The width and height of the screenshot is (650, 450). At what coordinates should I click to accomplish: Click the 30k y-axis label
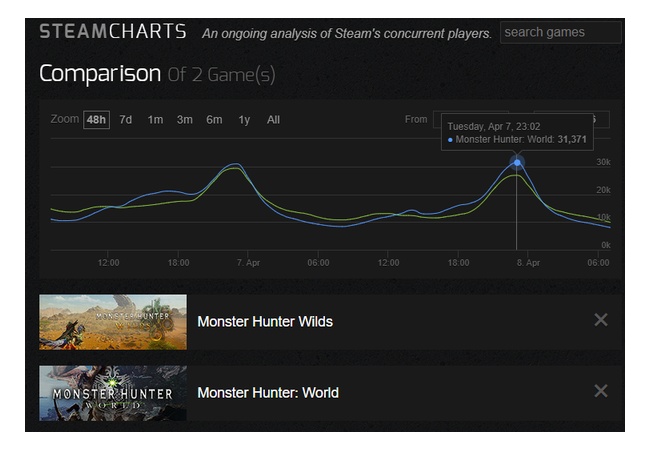pos(603,162)
